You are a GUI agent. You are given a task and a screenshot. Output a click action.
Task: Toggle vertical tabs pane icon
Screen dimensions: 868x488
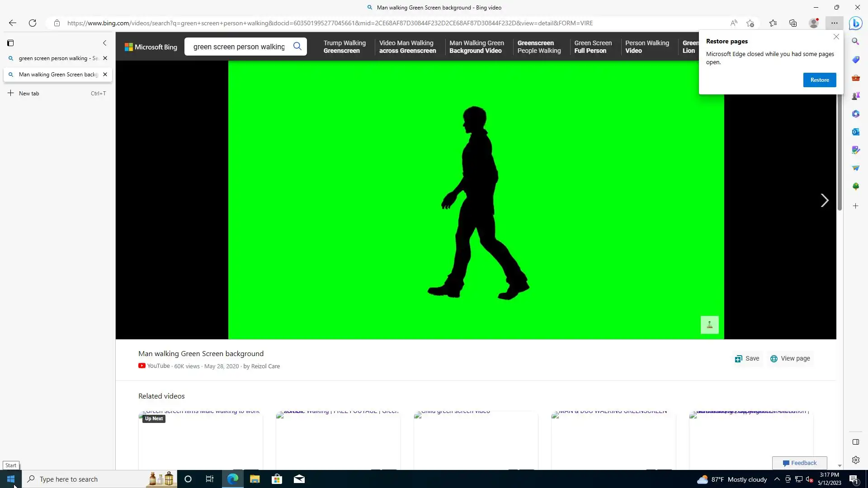pyautogui.click(x=10, y=43)
